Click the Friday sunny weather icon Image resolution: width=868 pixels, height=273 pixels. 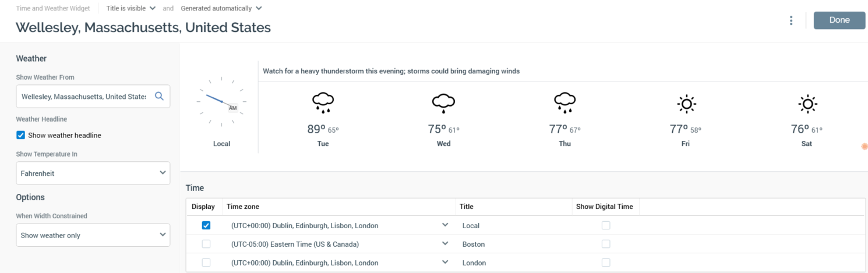click(686, 104)
